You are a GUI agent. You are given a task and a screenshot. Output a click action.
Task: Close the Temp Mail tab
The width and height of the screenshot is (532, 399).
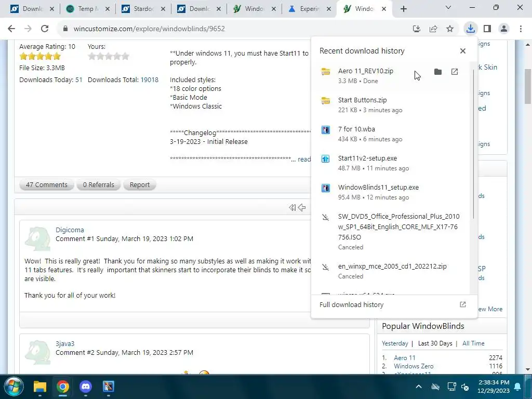[x=107, y=9]
